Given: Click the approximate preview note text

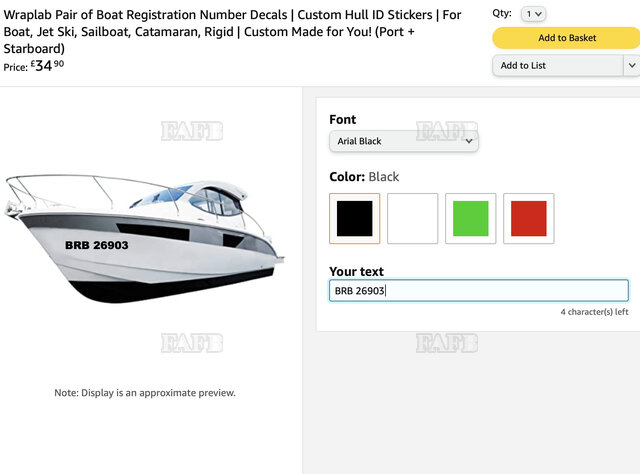Looking at the screenshot, I should pos(145,393).
